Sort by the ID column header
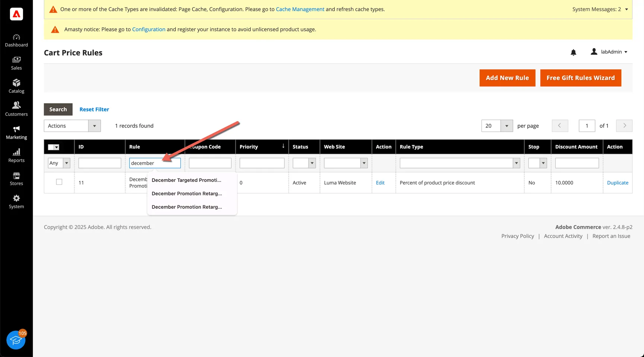Image resolution: width=644 pixels, height=357 pixels. (100, 147)
